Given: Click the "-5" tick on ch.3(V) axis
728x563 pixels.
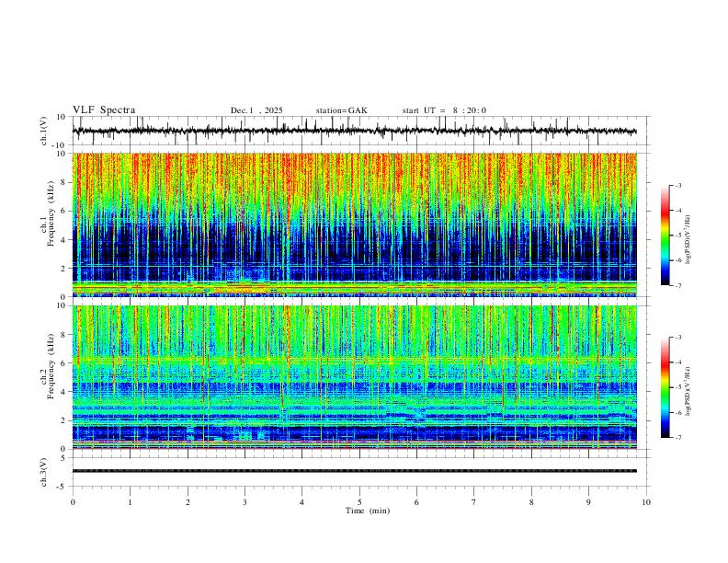Looking at the screenshot, I should pos(63,487).
